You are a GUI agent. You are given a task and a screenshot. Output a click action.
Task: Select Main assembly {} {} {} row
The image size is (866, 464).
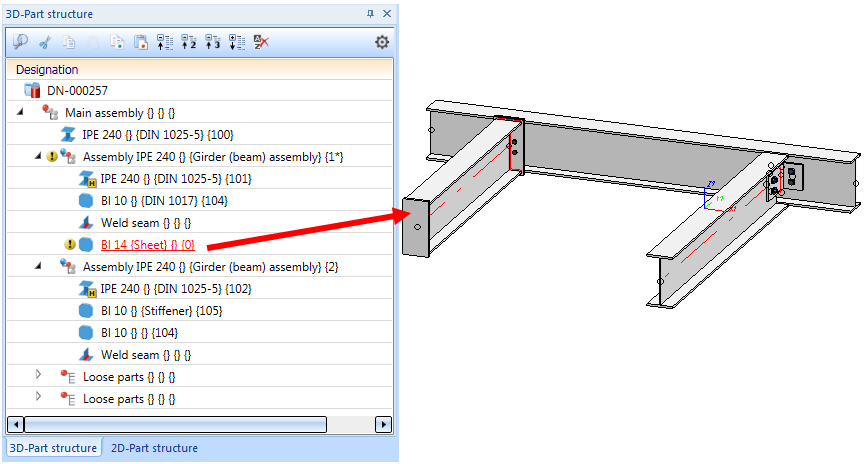[120, 113]
